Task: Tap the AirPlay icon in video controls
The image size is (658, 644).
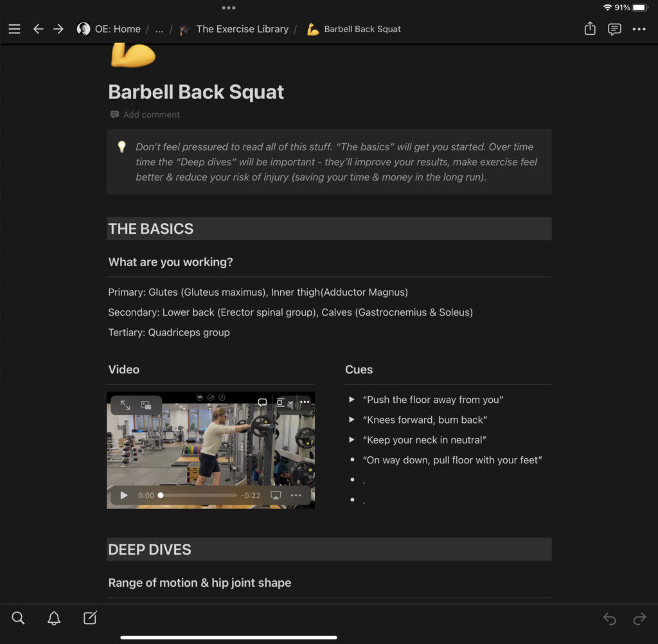Action: (x=276, y=496)
